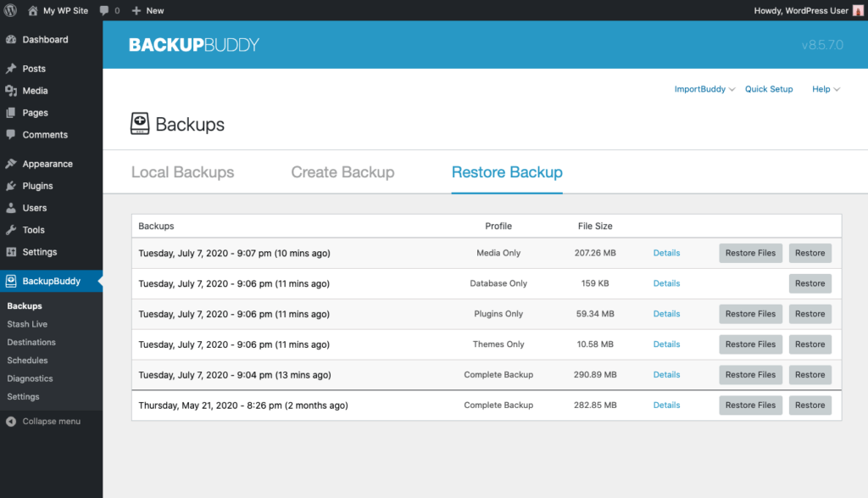Viewport: 868px width, 498px height.
Task: Restore the May 21 Complete Backup
Action: 810,406
